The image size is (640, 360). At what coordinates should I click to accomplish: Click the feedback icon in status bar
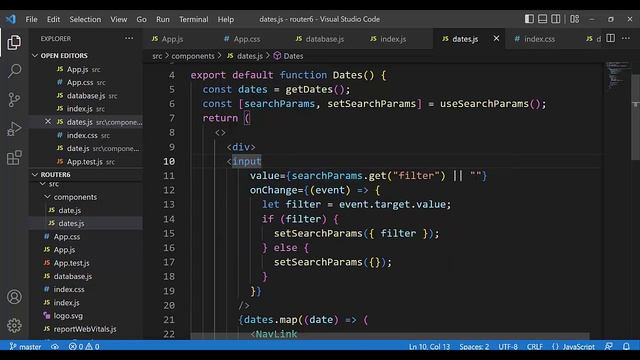(609, 347)
